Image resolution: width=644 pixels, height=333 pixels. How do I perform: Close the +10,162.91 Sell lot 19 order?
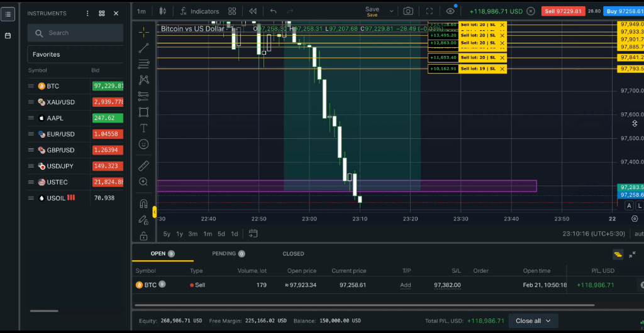502,69
